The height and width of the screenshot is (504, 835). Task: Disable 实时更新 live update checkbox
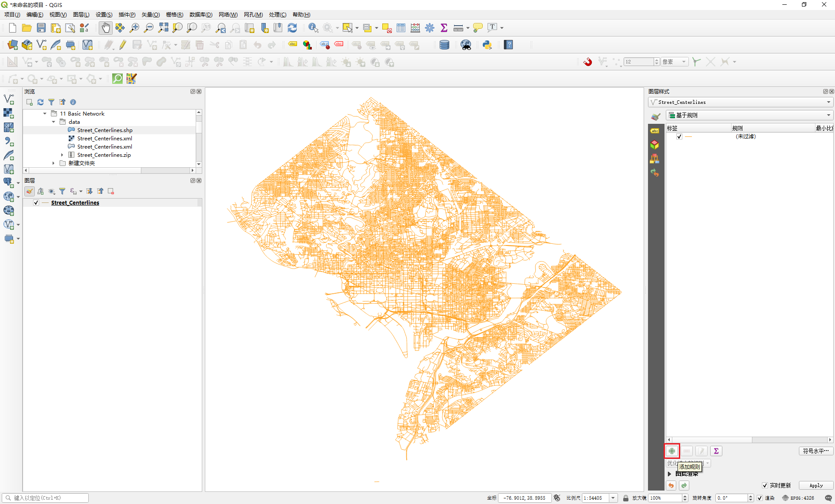pos(765,486)
